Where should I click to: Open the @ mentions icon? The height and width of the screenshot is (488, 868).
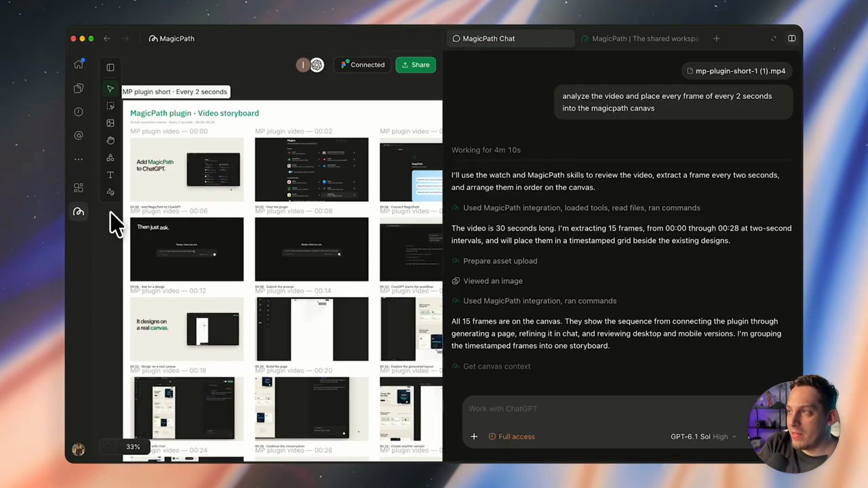click(79, 136)
